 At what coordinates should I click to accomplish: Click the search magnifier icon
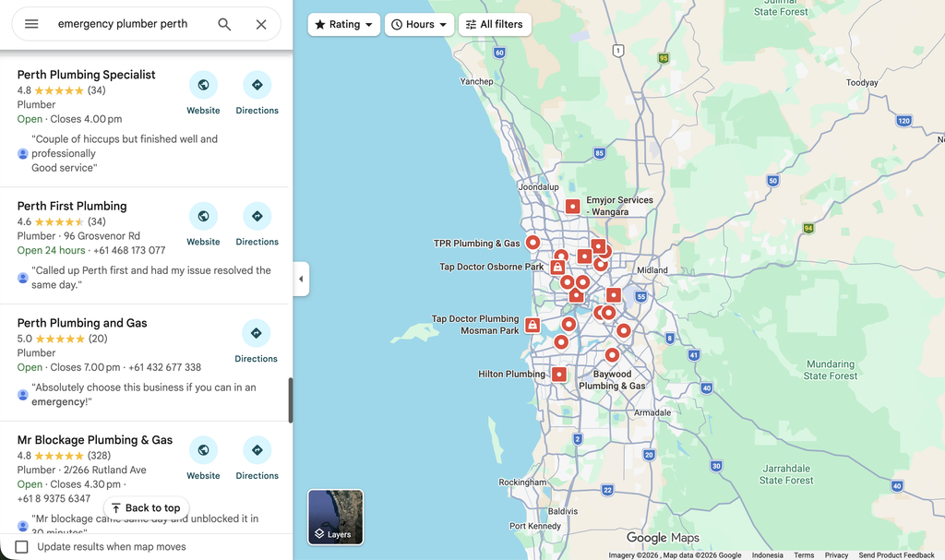pos(224,24)
